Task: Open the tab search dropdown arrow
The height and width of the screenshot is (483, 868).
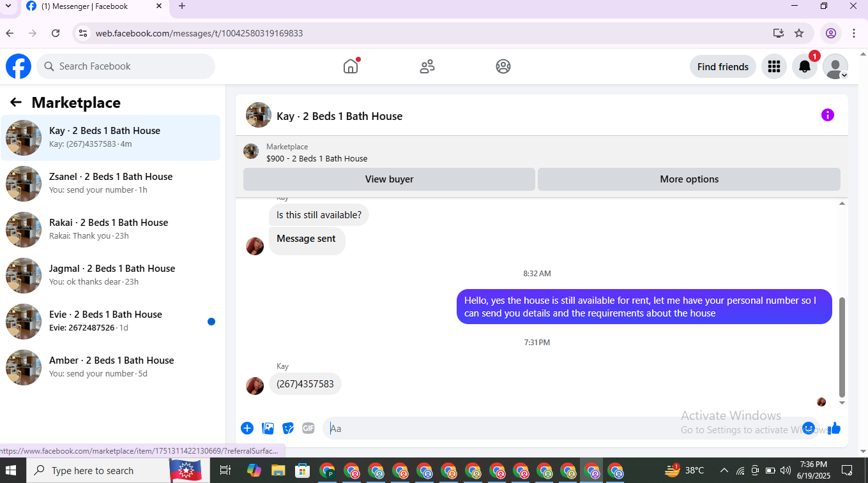Action: [8, 6]
